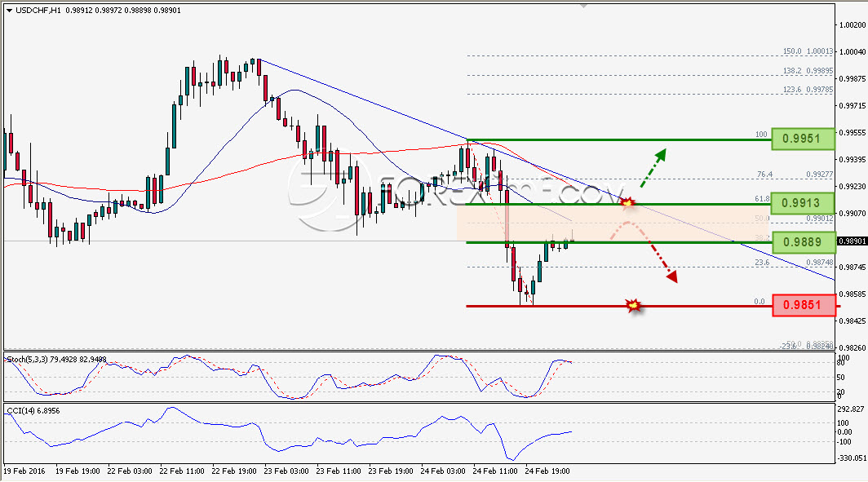Click price axis value 0.99715
The width and height of the screenshot is (868, 482).
click(x=852, y=105)
